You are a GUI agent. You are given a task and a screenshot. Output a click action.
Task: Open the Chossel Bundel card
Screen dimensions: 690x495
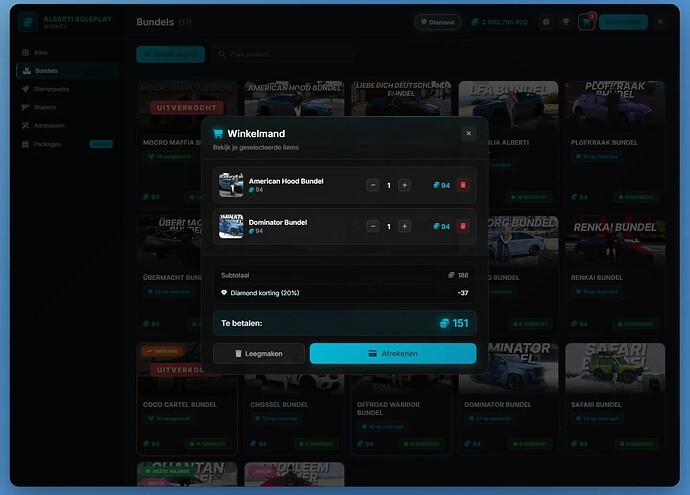point(294,414)
